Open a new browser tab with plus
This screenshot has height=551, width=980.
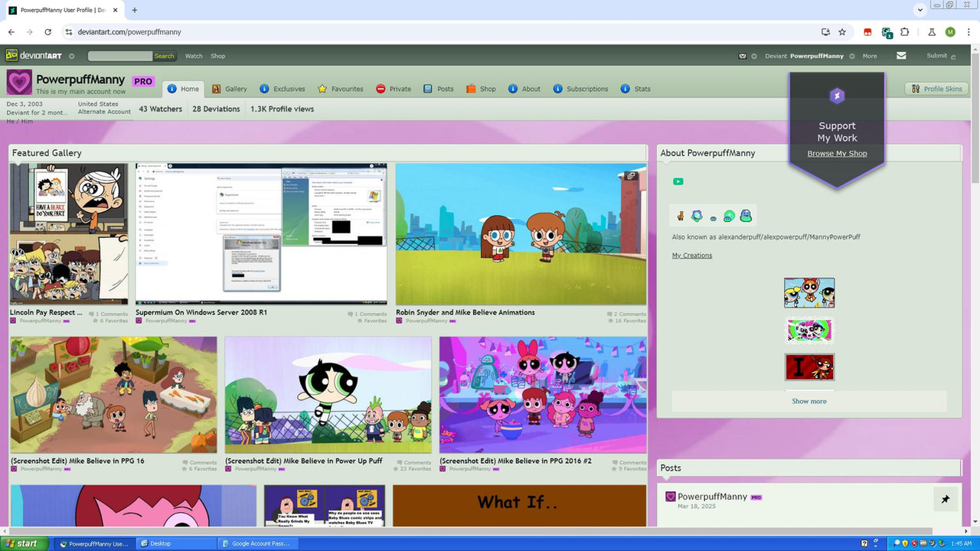[135, 10]
